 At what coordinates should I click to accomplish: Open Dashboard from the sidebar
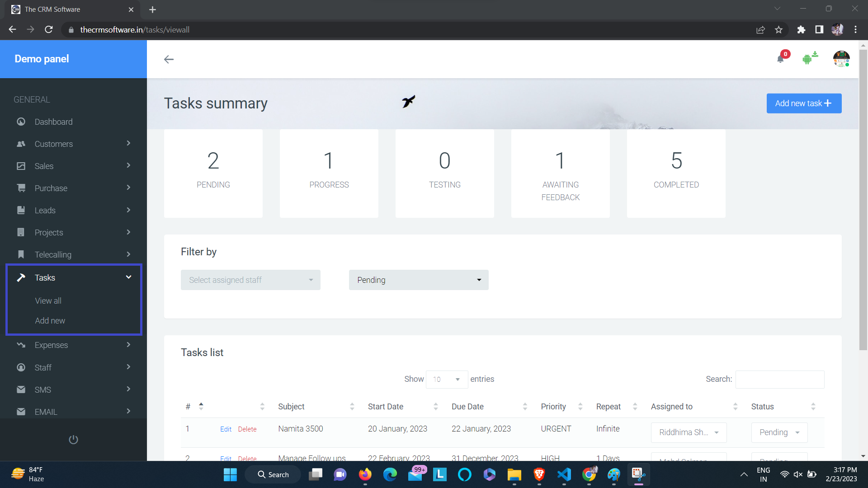[x=53, y=122]
